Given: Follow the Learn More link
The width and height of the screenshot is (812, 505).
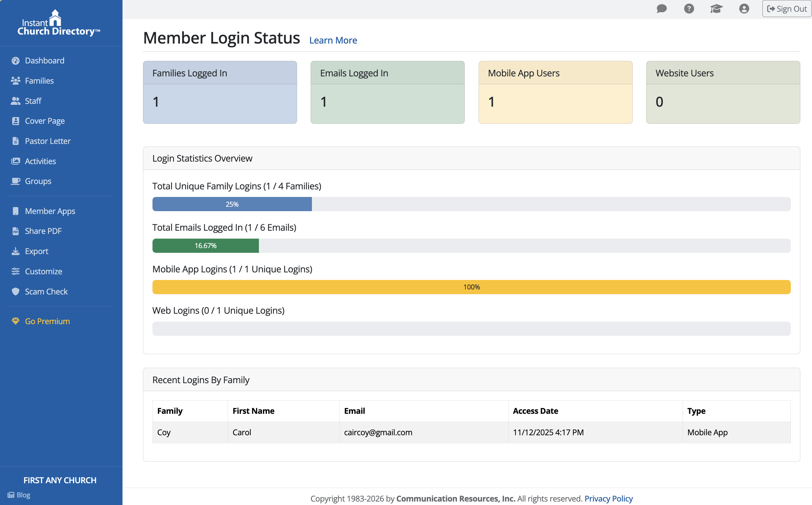Looking at the screenshot, I should (x=333, y=40).
